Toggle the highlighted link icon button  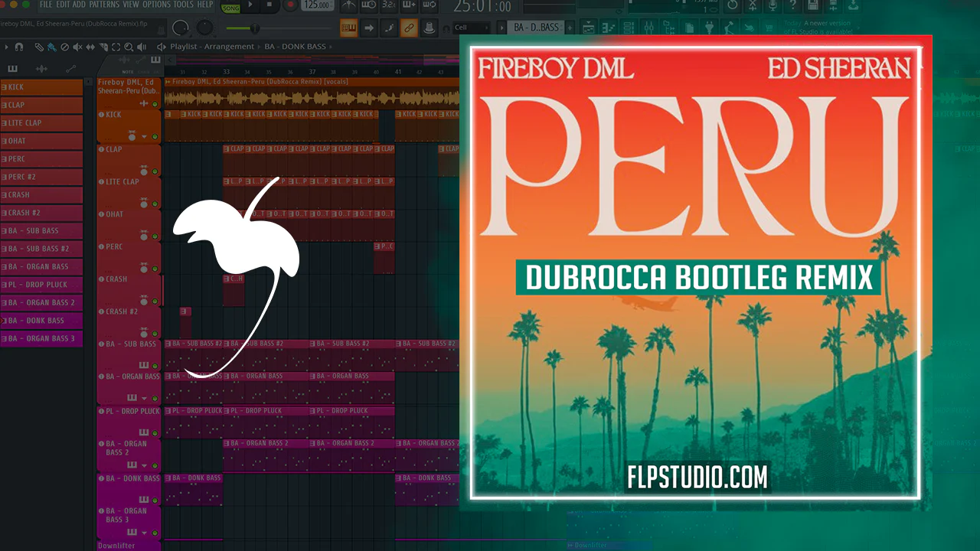point(409,28)
